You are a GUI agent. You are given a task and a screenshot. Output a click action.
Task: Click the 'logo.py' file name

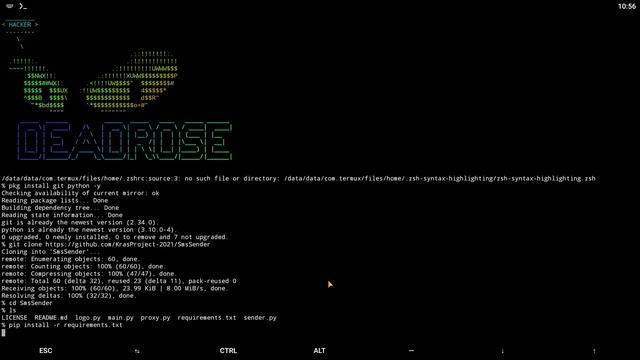pyautogui.click(x=87, y=318)
